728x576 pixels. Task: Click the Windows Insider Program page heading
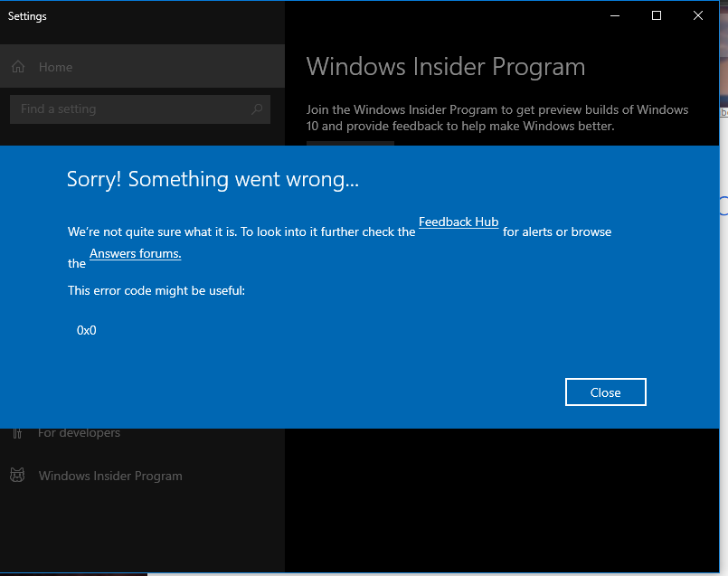tap(445, 66)
